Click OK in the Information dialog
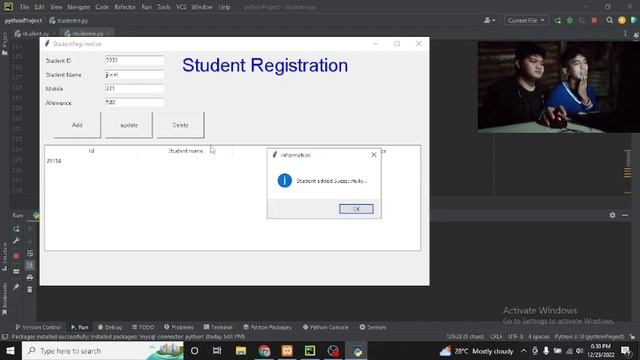 tap(356, 209)
